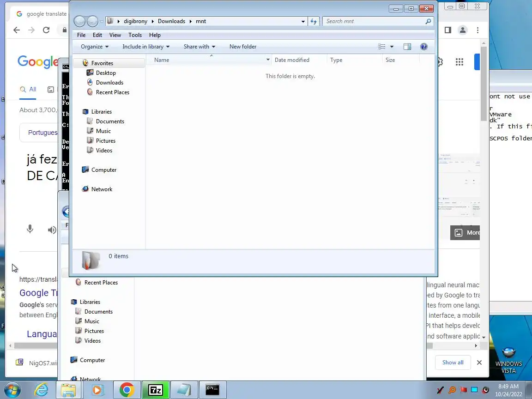Select Computer in rear Explorer window

[92, 360]
